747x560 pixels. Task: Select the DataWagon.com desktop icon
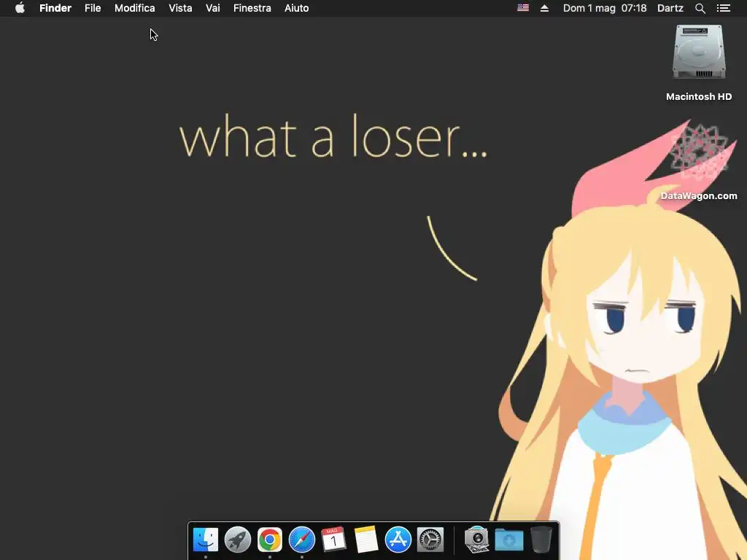click(698, 152)
